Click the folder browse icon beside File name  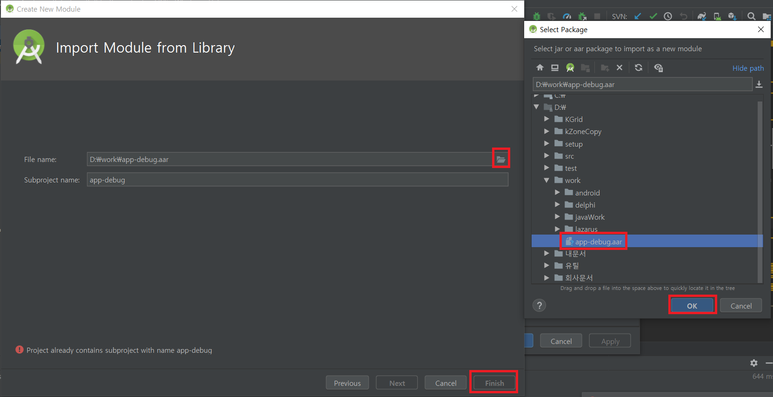pyautogui.click(x=501, y=159)
